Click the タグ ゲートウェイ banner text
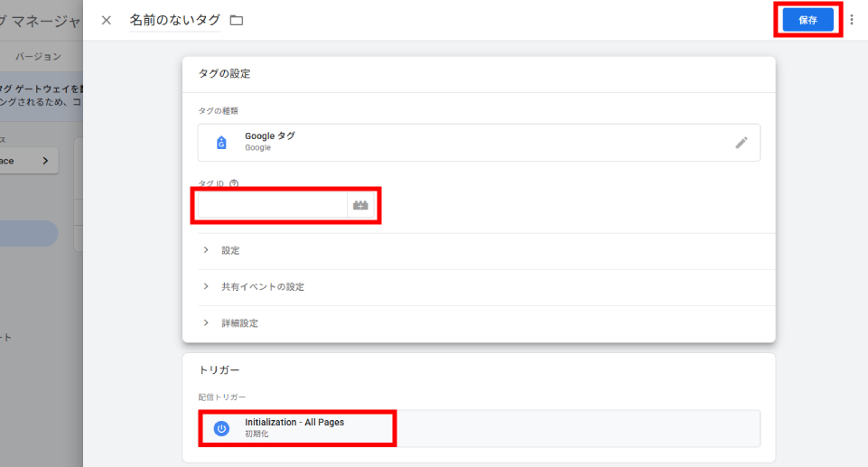 click(x=41, y=88)
